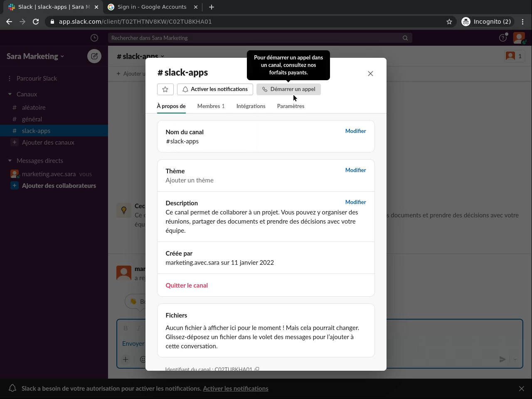The height and width of the screenshot is (399, 532).
Task: Modify the channel name (Nom du canal)
Action: click(355, 131)
